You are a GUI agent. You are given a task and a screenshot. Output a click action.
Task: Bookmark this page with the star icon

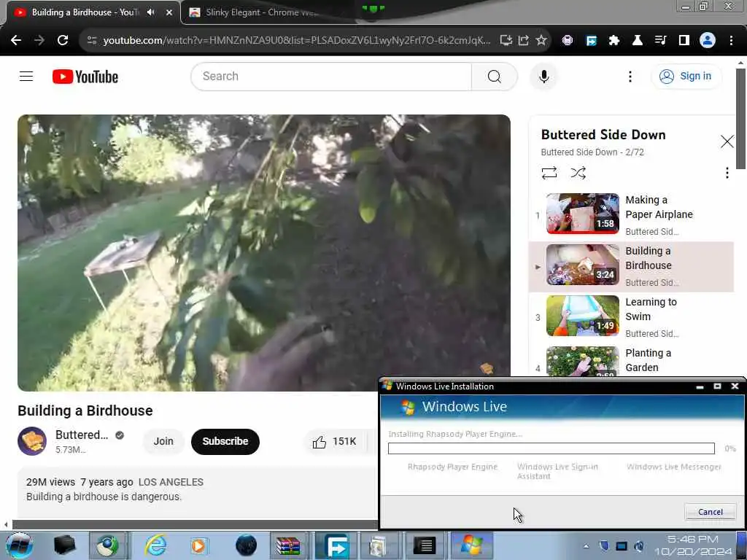(x=541, y=41)
